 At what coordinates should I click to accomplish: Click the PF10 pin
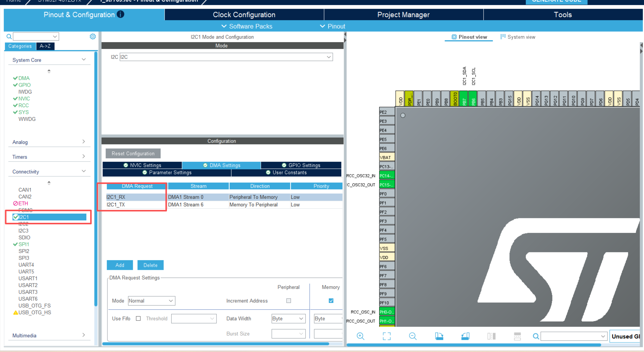pos(387,303)
